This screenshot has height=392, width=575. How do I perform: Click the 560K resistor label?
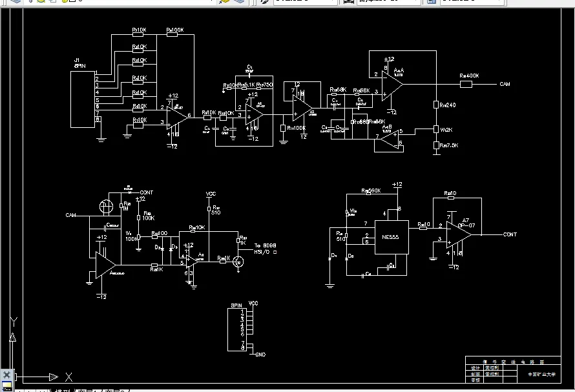(x=371, y=191)
